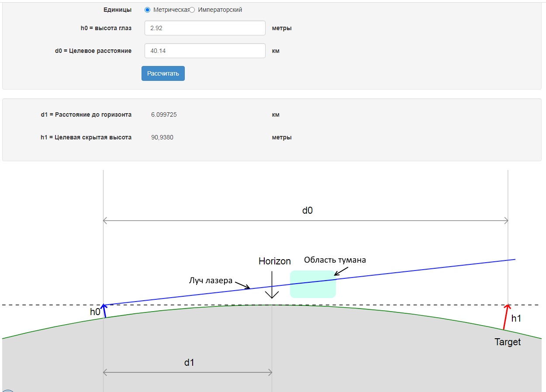Click the Область тумана label
This screenshot has width=546, height=392.
pos(335,260)
